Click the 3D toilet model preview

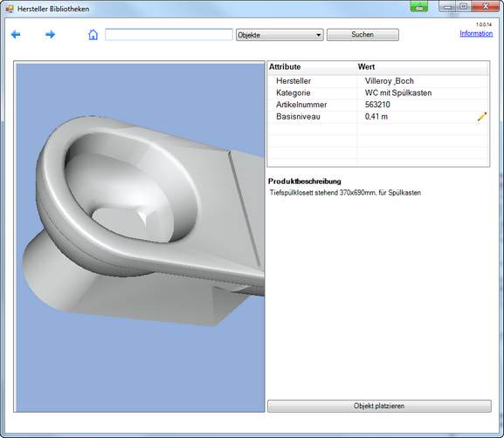tap(141, 237)
